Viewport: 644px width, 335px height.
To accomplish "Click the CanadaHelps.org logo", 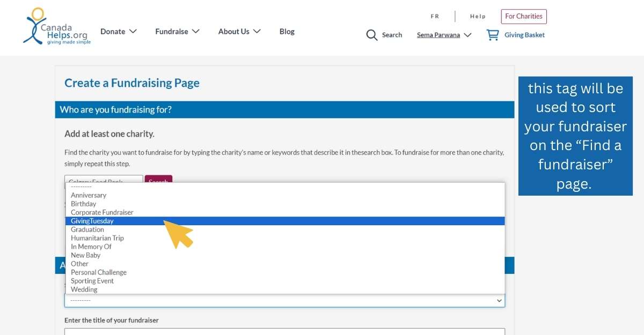I will 56,27.
